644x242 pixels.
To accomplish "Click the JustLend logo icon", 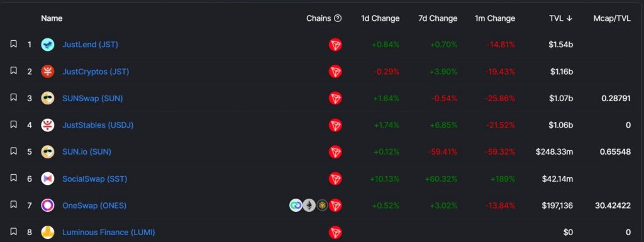I will (48, 45).
